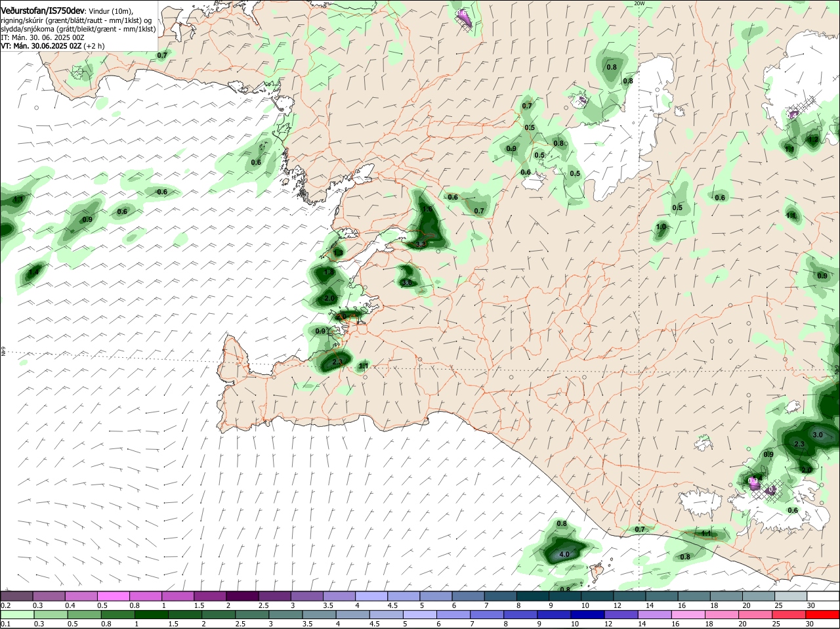This screenshot has width=840, height=629.
Task: Pick deep blue swatch between 10 and 12, lower row
Action: [588, 615]
